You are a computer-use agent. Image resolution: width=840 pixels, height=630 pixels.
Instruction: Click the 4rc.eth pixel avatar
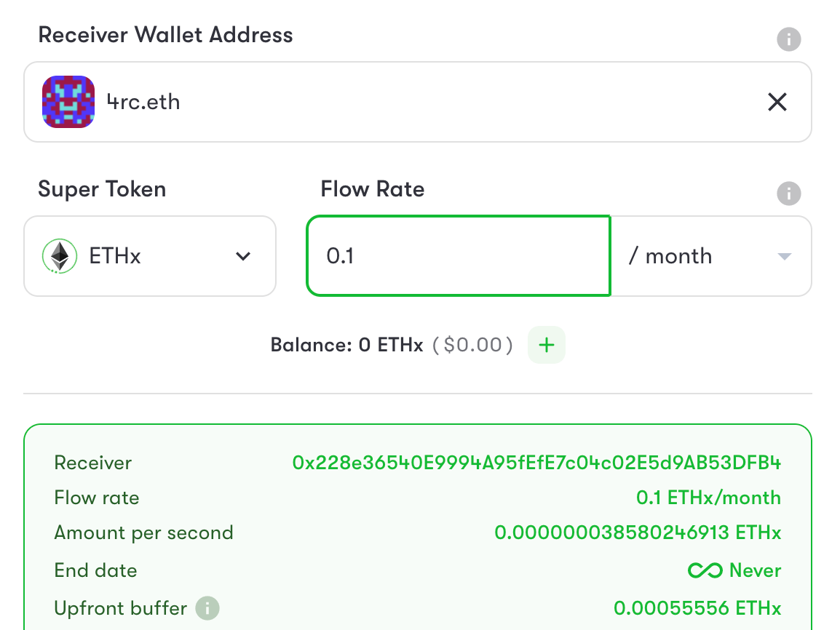pyautogui.click(x=68, y=102)
